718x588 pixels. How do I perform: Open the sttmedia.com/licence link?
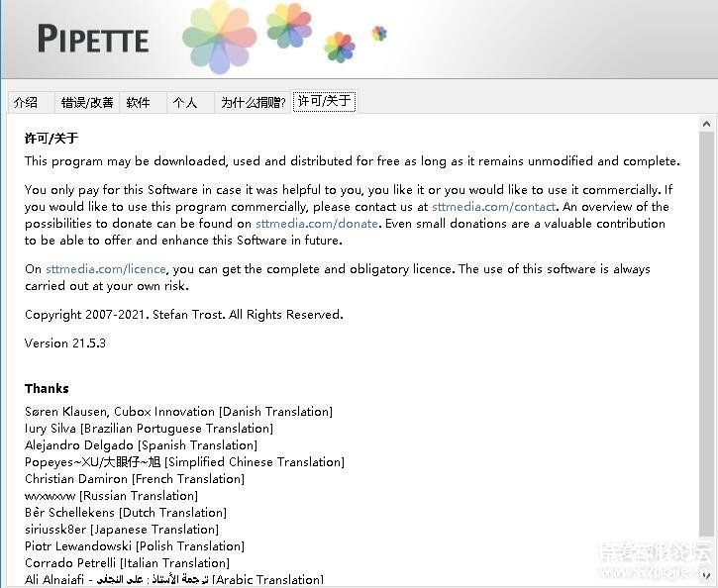(106, 269)
